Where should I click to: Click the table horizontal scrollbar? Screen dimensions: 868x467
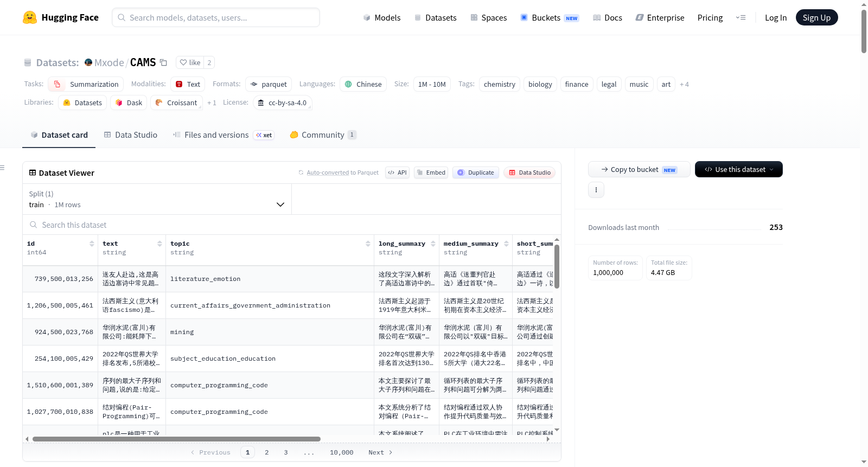pos(176,439)
